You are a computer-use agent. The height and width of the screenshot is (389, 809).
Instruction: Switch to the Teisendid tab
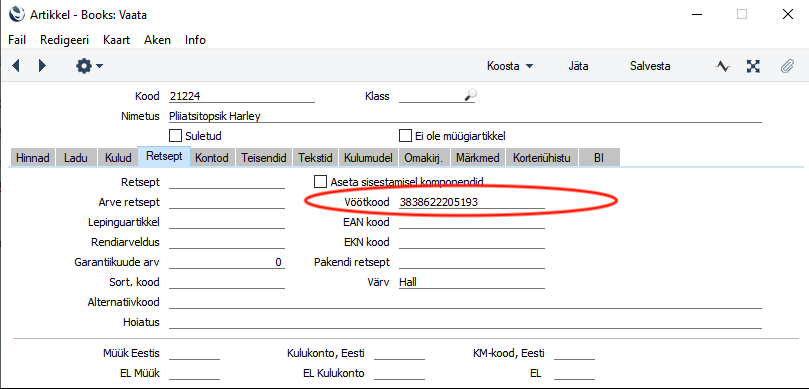click(264, 158)
